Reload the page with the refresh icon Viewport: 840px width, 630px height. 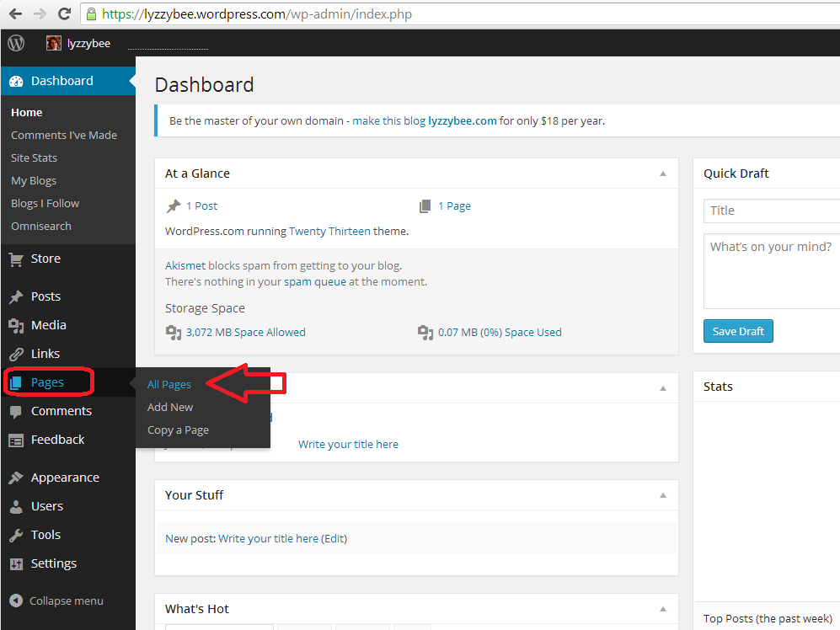(64, 14)
